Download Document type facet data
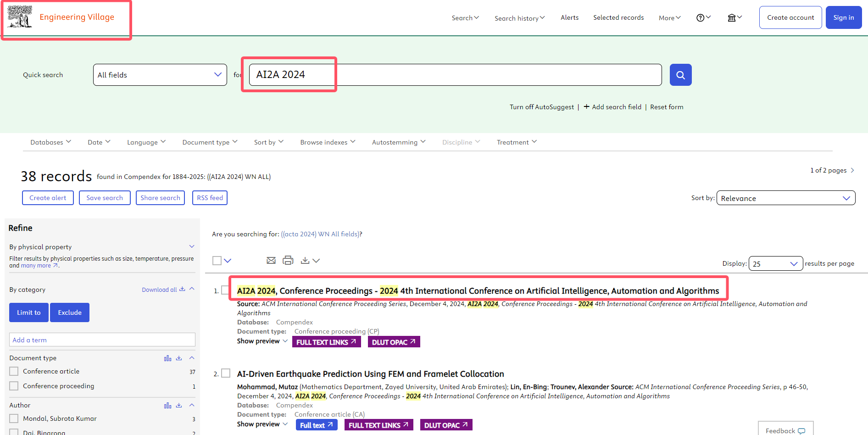The image size is (868, 435). pyautogui.click(x=179, y=358)
